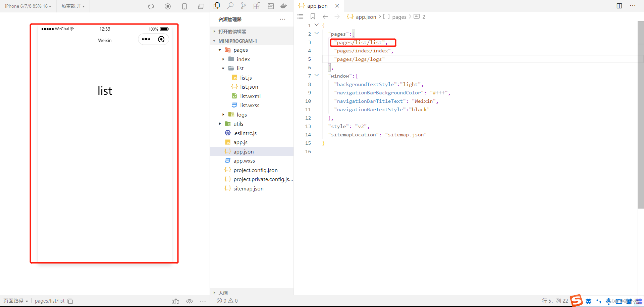Open the hot reload dropdown
This screenshot has height=307, width=644.
point(73,6)
